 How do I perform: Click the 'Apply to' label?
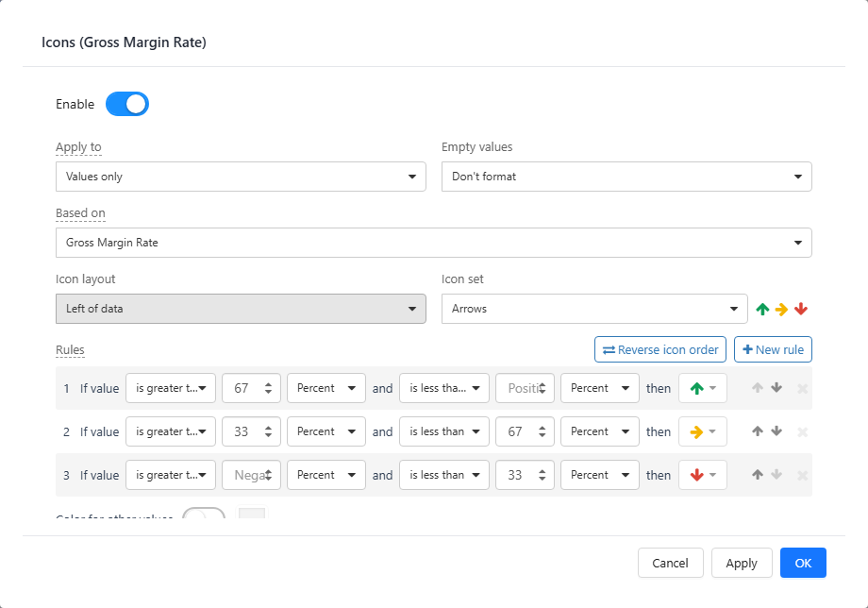[x=78, y=146]
